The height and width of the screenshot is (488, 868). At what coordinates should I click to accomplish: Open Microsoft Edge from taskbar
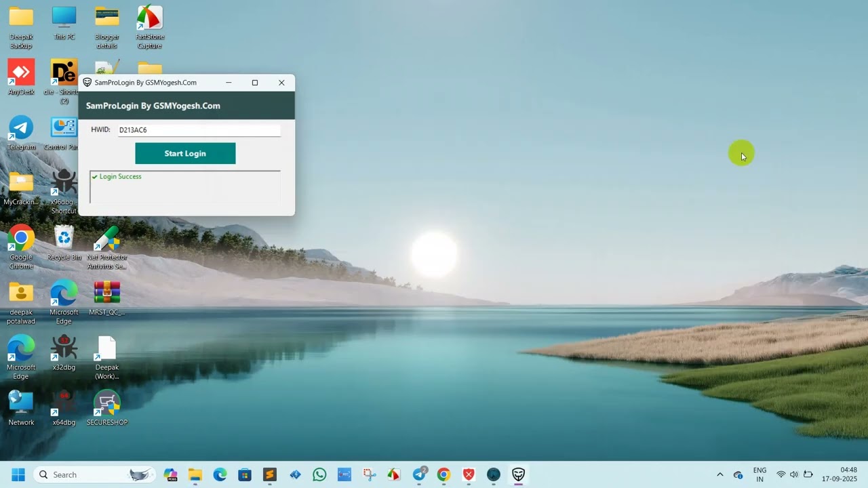(220, 474)
